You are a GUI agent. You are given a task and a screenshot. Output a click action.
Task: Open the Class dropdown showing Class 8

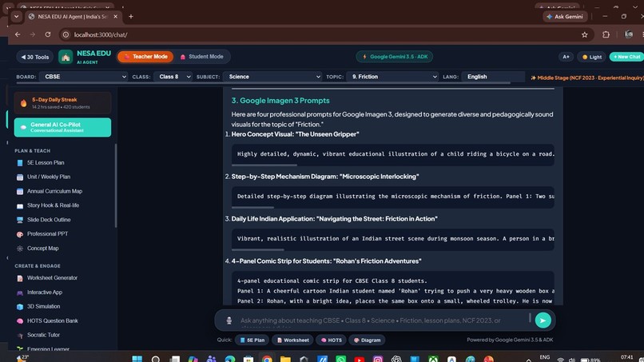point(173,77)
